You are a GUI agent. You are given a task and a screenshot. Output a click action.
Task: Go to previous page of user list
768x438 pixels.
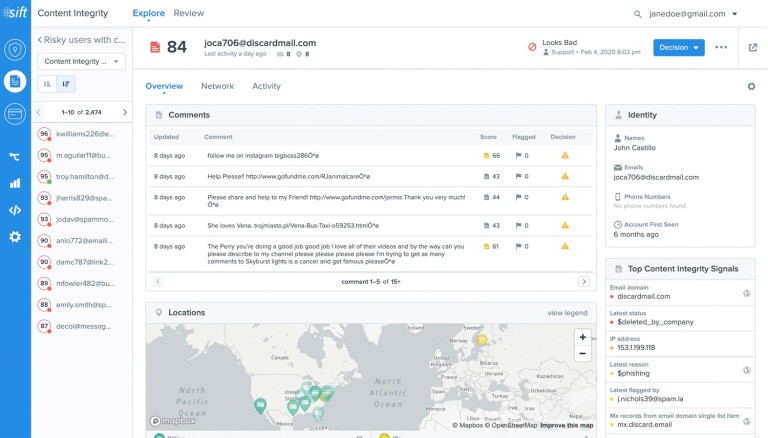point(39,112)
